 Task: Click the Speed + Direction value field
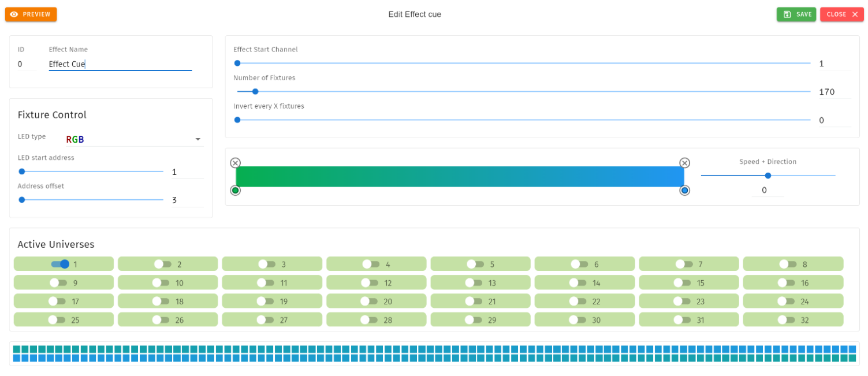pos(768,190)
